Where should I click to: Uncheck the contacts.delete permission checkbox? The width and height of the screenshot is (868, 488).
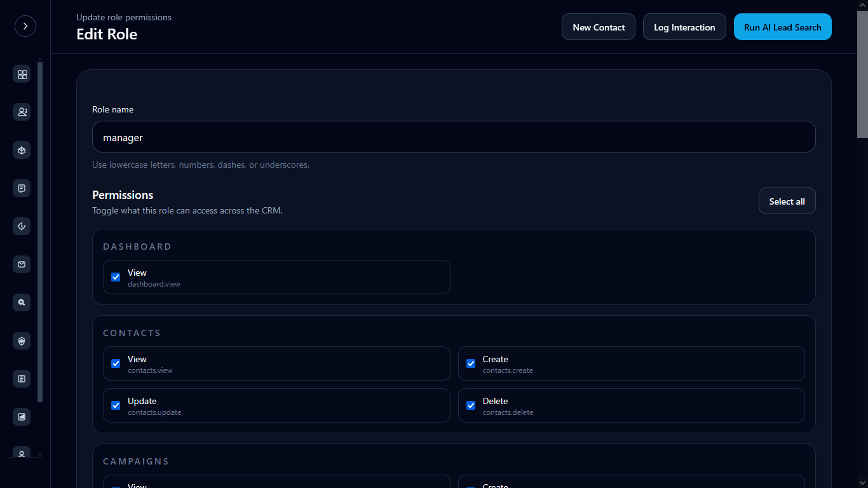(471, 405)
